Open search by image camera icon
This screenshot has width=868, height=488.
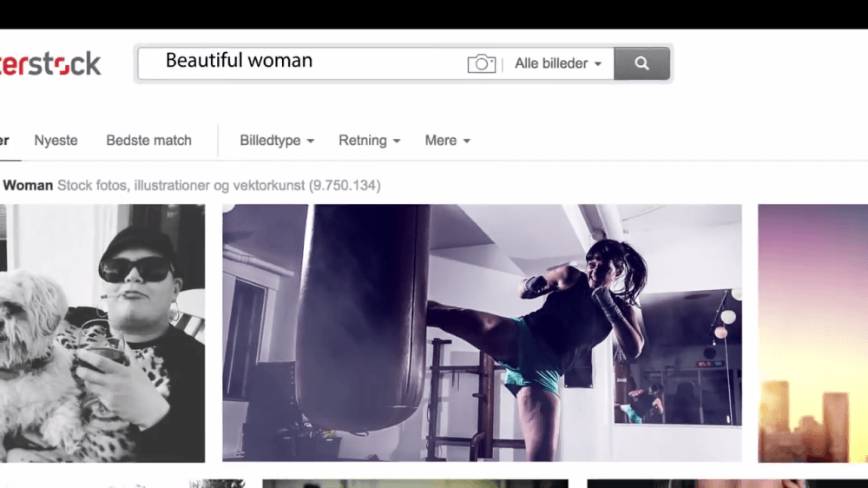click(481, 63)
